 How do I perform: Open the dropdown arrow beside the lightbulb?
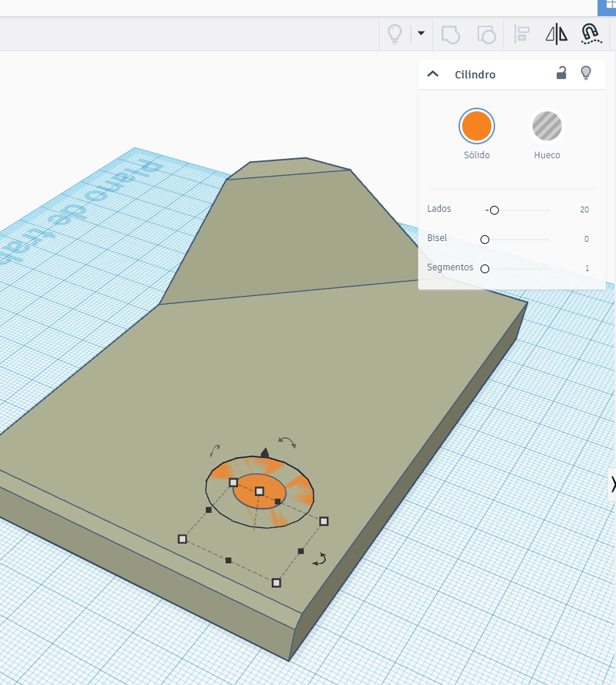[x=421, y=33]
